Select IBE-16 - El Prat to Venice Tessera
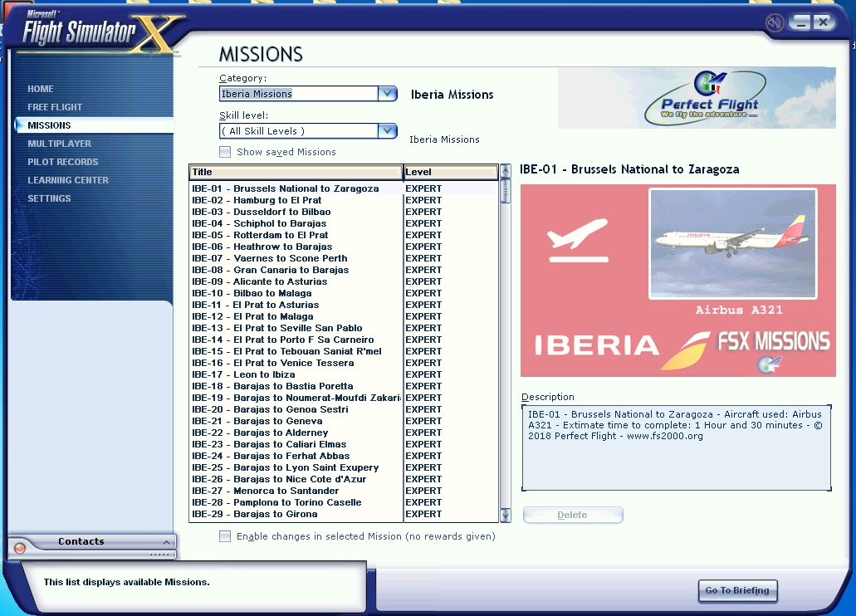 [344, 363]
